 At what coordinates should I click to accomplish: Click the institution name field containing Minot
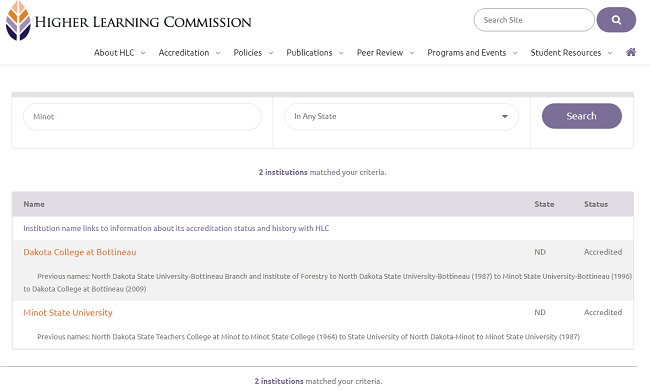coord(142,117)
